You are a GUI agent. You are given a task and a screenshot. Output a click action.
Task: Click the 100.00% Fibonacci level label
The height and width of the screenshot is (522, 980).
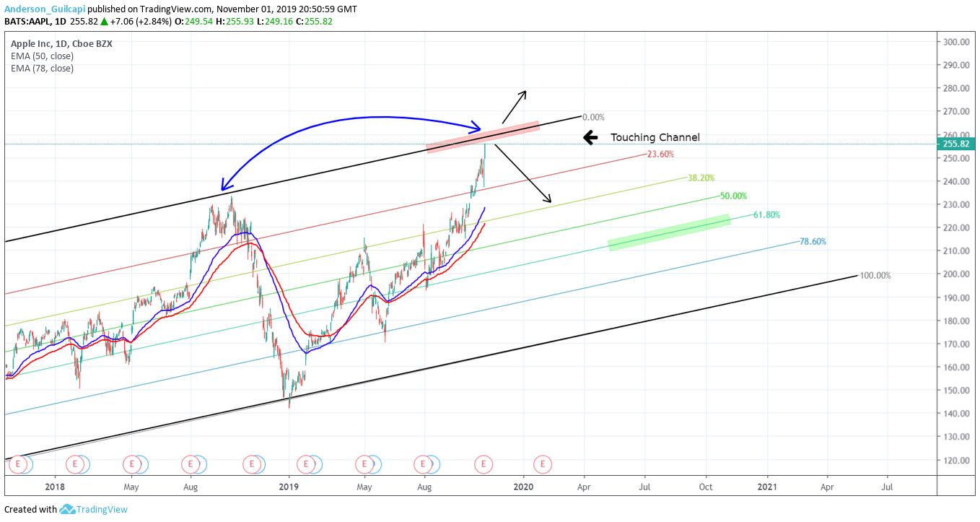[875, 275]
